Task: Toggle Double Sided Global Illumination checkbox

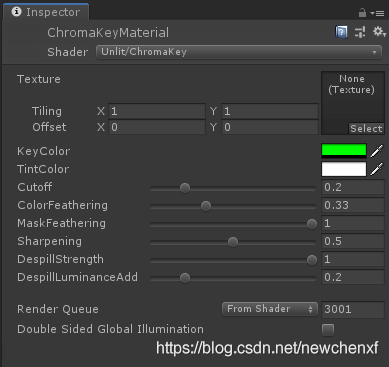Action: click(x=328, y=330)
